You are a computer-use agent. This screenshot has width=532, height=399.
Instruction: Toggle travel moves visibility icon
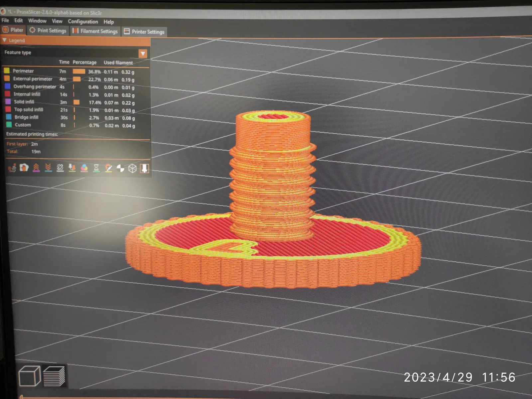(x=12, y=168)
